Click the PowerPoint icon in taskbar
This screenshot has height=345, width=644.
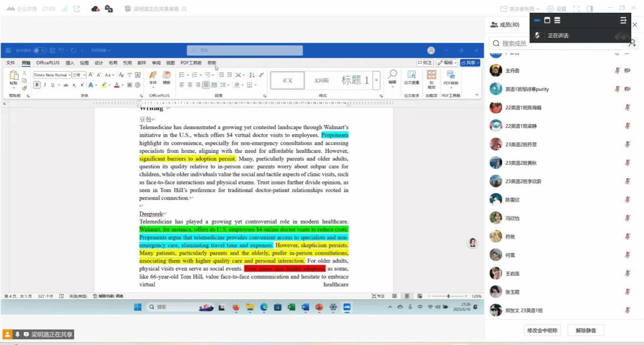pos(319,307)
